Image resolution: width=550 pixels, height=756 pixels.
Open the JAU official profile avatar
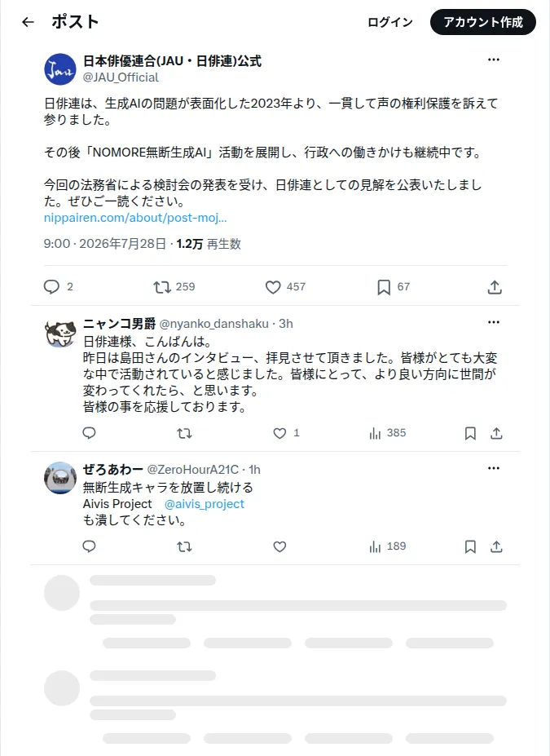point(60,69)
